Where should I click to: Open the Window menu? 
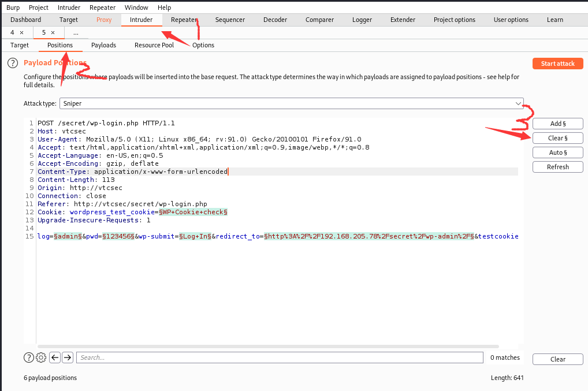(136, 8)
